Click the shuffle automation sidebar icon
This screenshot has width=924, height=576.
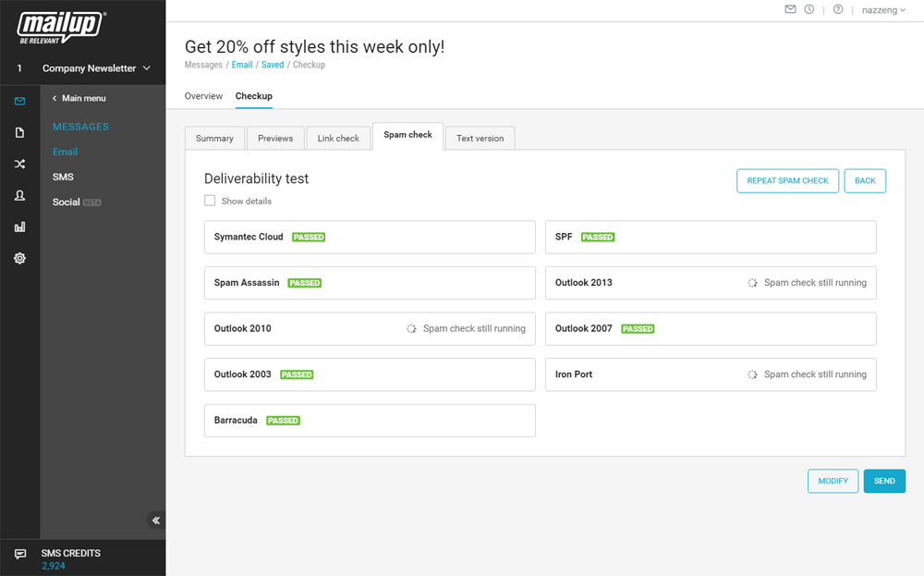[19, 165]
